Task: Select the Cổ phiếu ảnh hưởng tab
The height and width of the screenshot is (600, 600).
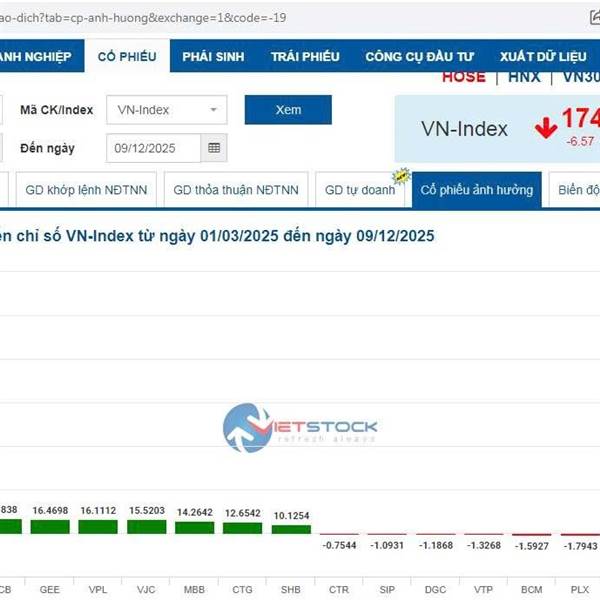Action: tap(477, 190)
